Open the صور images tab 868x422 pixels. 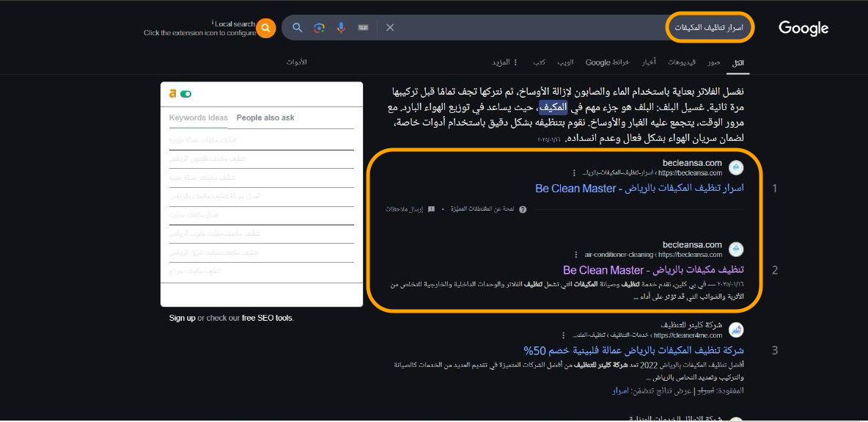[x=713, y=62]
